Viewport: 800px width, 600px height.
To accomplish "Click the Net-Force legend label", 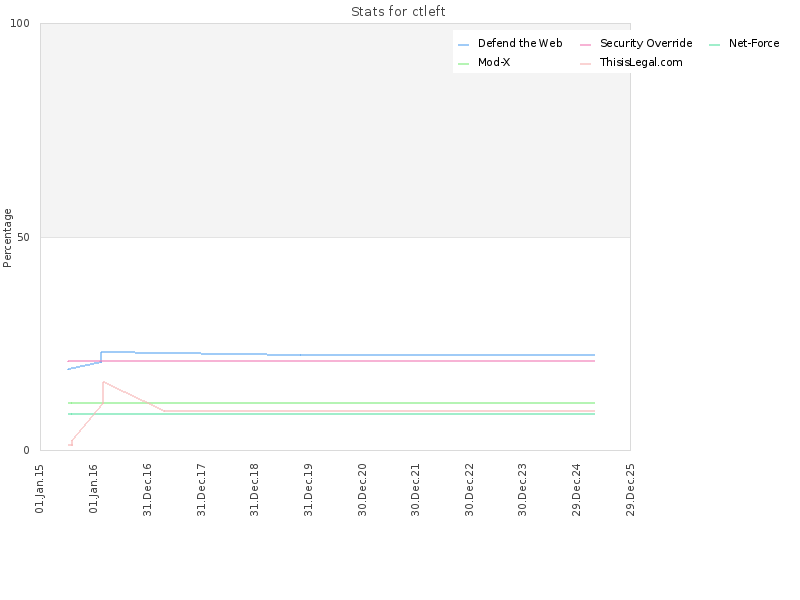I will coord(754,43).
